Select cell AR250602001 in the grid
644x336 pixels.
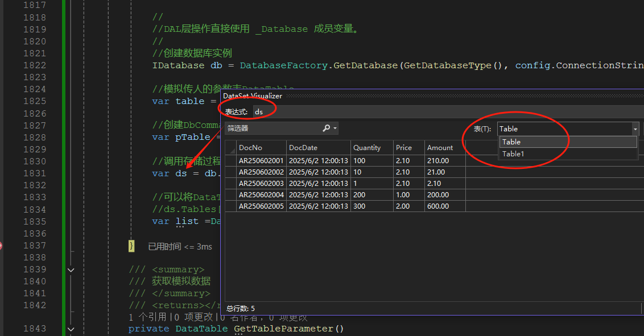click(261, 161)
